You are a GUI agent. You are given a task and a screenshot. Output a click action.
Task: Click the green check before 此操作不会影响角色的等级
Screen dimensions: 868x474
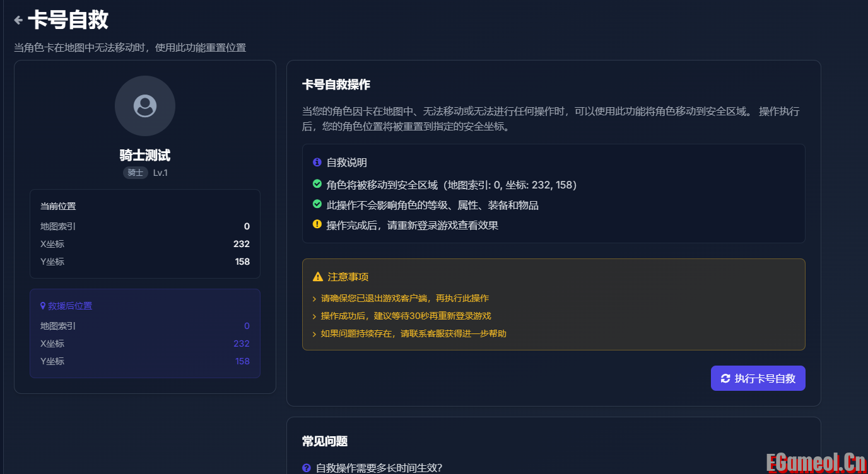pos(317,204)
